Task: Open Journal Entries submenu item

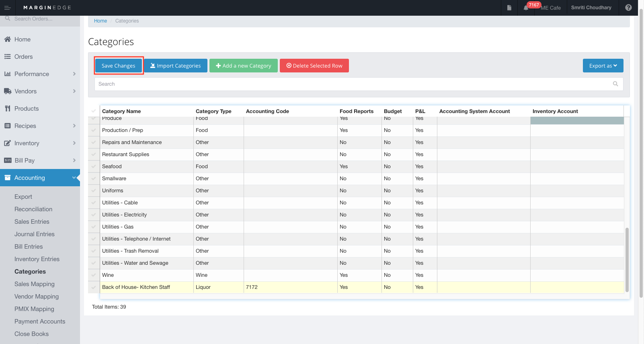Action: point(35,234)
